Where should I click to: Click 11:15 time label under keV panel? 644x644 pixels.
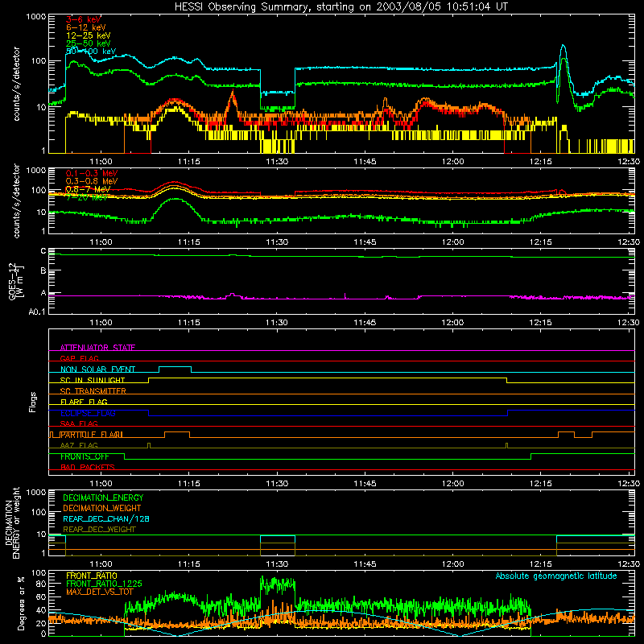189,162
